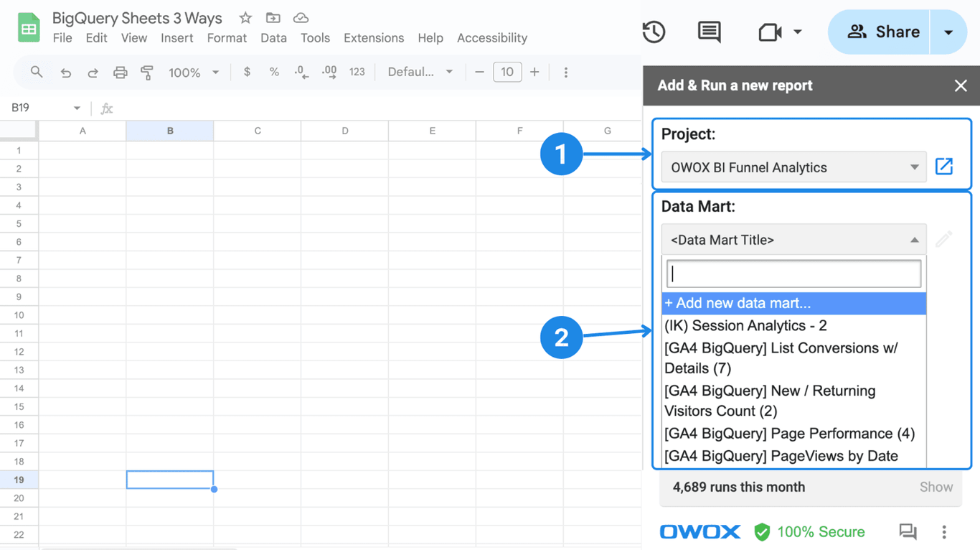Viewport: 980px width, 550px height.
Task: Increase font size with plus
Action: (534, 72)
